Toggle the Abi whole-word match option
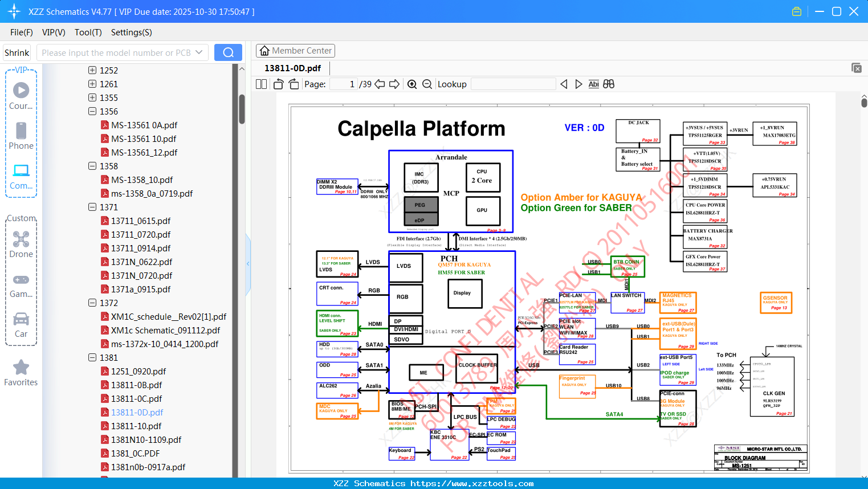The image size is (868, 489). click(593, 84)
